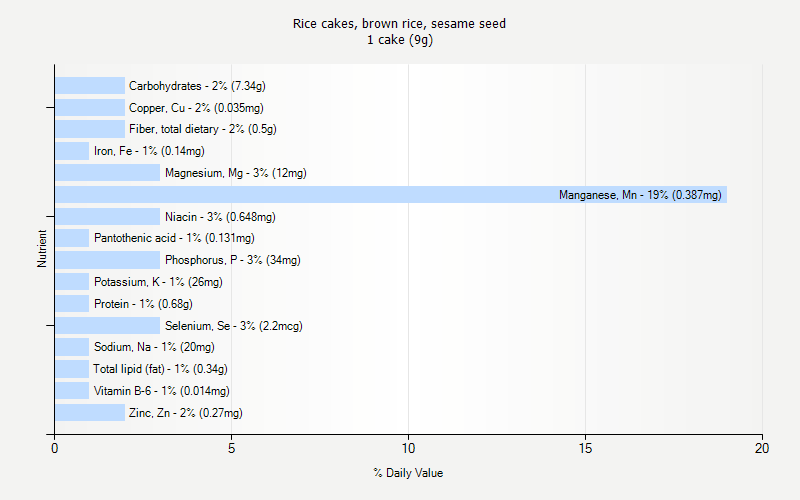Click the Niacin 3% bar
The width and height of the screenshot is (800, 500).
[x=107, y=216]
